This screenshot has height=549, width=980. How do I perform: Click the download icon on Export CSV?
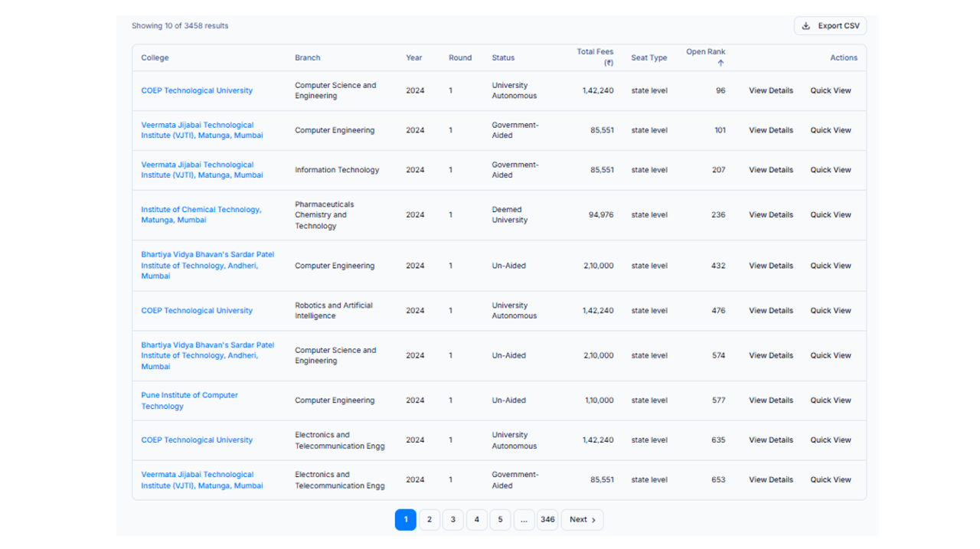click(805, 25)
